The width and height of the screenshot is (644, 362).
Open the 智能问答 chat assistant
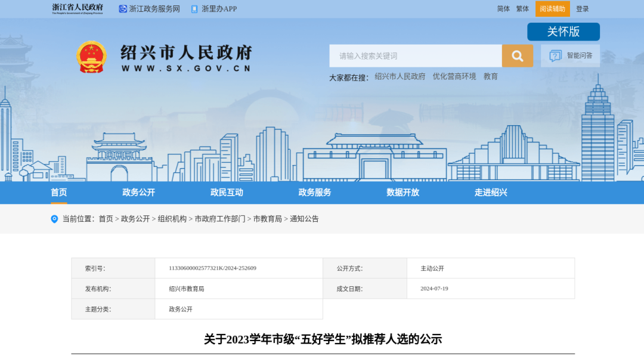pos(571,55)
